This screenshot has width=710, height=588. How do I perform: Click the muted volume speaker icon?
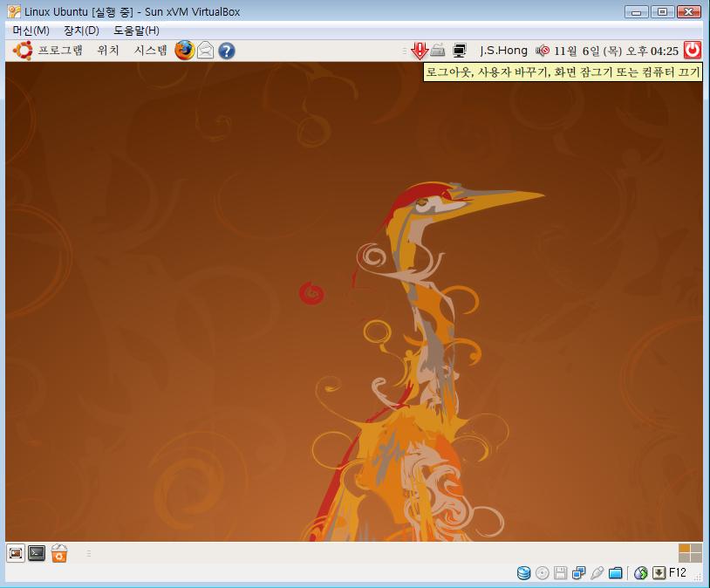(542, 51)
